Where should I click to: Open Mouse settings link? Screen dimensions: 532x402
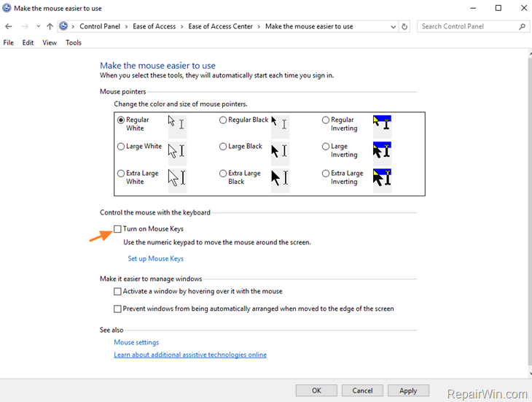click(x=136, y=342)
